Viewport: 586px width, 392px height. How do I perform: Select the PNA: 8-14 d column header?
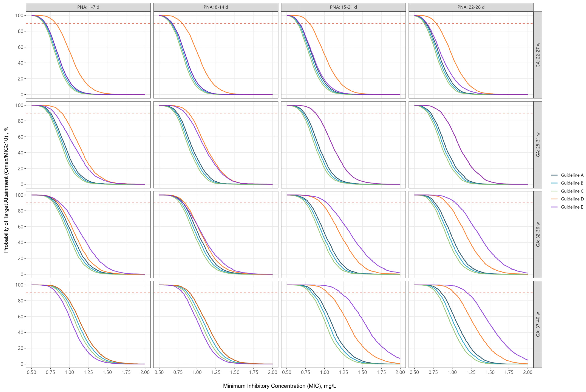pos(216,7)
